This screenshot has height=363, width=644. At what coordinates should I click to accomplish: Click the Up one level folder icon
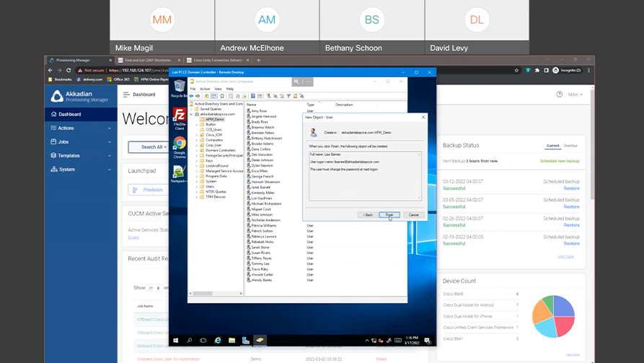tap(206, 96)
